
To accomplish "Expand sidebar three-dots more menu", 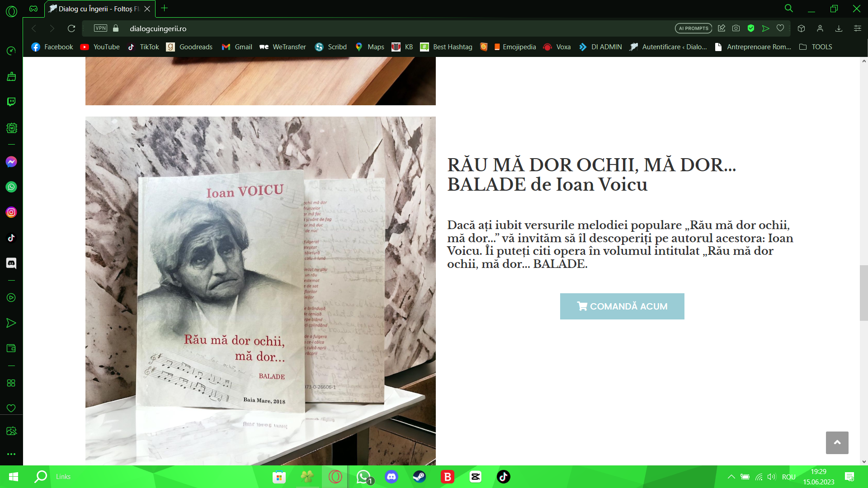I will pos(11,454).
